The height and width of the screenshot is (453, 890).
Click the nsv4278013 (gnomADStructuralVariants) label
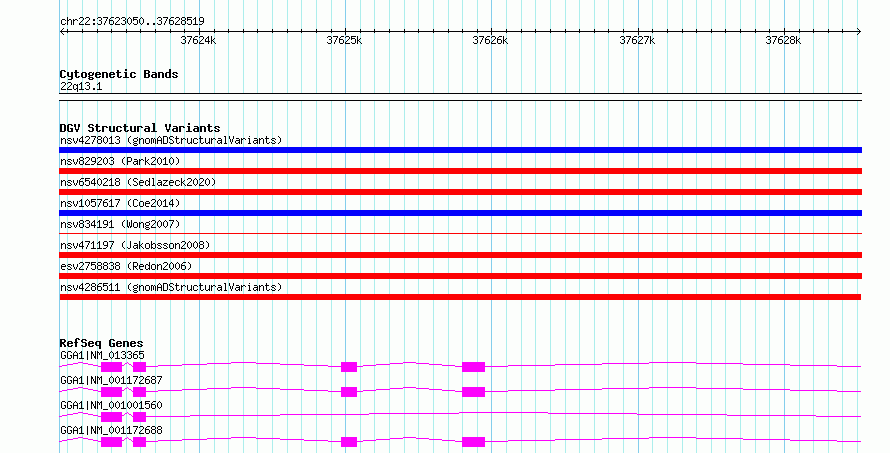(x=171, y=140)
